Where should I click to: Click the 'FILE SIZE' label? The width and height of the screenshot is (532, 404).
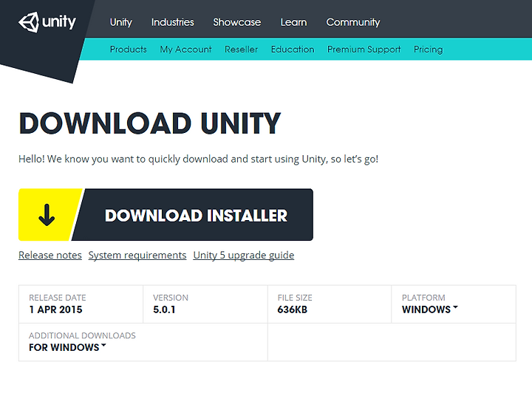pyautogui.click(x=295, y=298)
